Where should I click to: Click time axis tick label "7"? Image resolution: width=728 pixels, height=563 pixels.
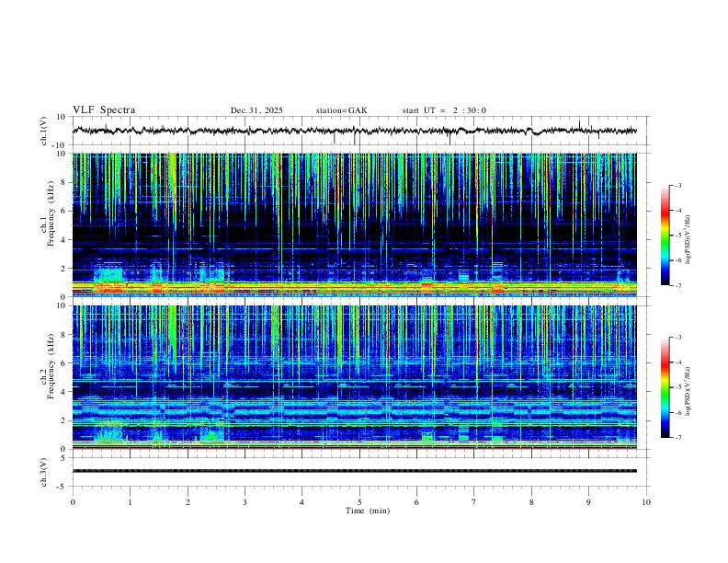pos(474,502)
